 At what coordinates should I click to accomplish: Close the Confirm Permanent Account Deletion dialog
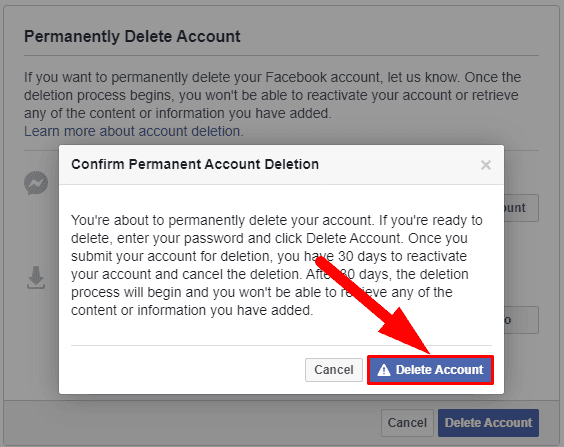point(486,165)
